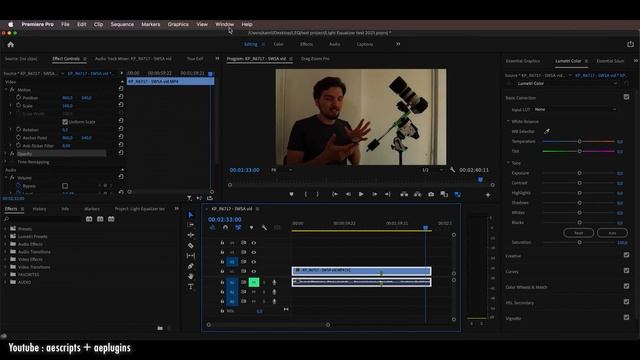The image size is (640, 360).
Task: Click the Extract button icon
Action: point(418,195)
